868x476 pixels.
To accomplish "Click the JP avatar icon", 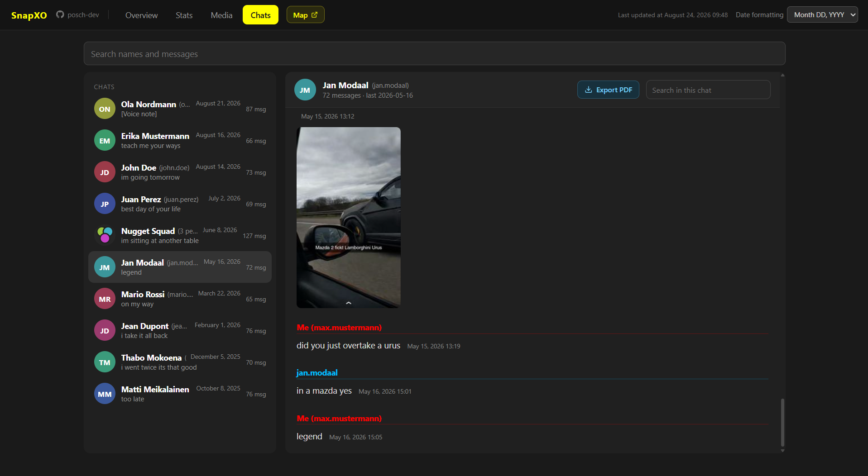I will (x=105, y=204).
